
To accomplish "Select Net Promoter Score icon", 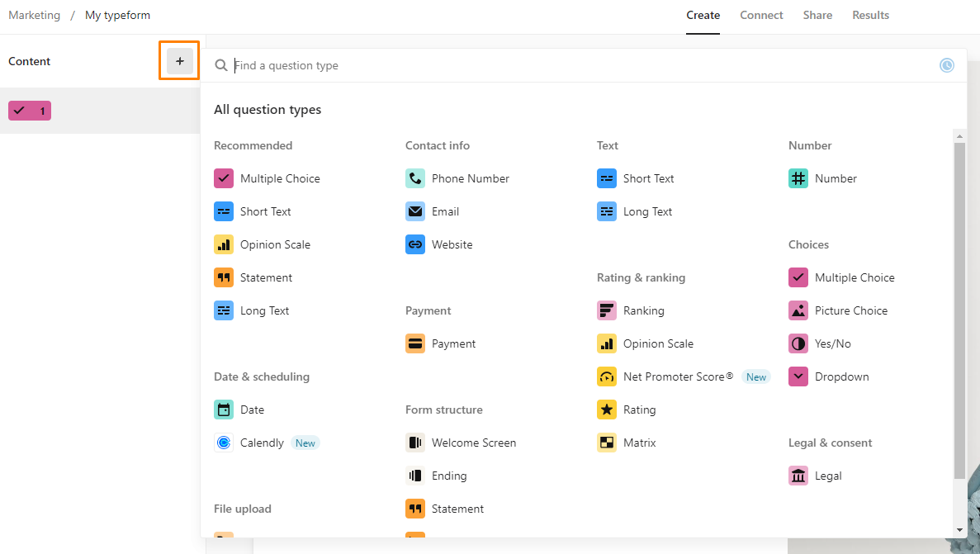I will pos(607,376).
